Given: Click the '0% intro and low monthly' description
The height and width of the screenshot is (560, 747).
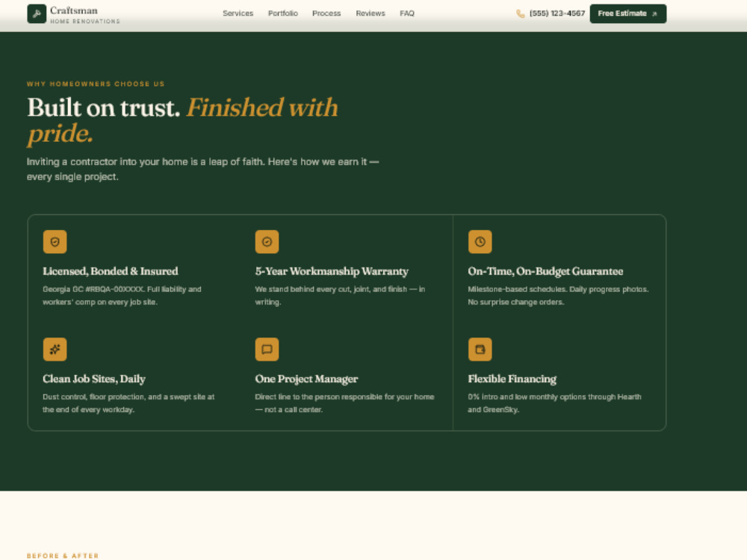Looking at the screenshot, I should coord(554,403).
